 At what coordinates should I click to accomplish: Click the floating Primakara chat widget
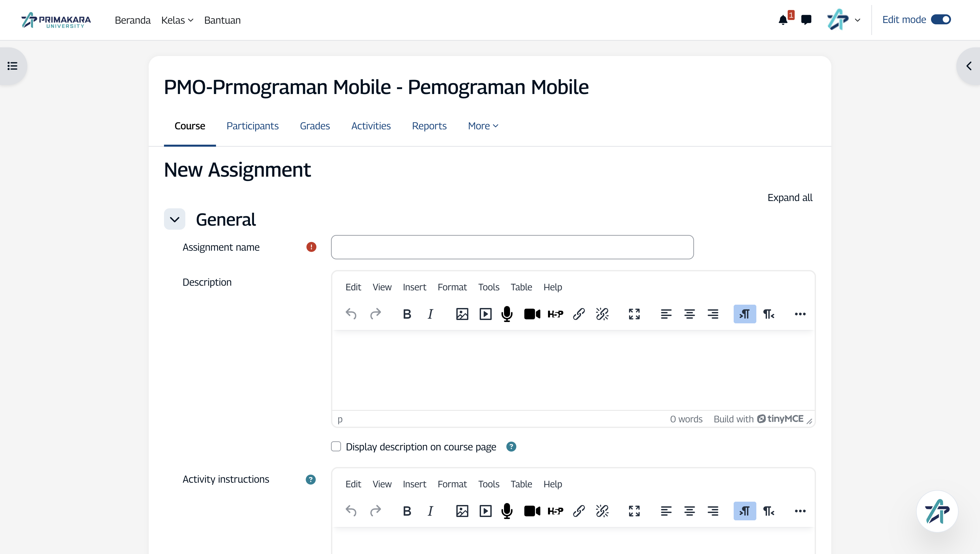[937, 511]
